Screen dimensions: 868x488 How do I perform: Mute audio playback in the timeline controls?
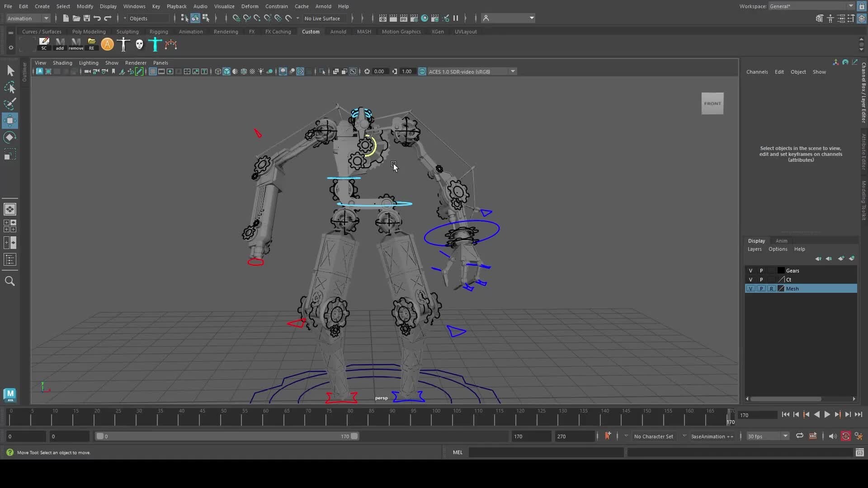(833, 436)
